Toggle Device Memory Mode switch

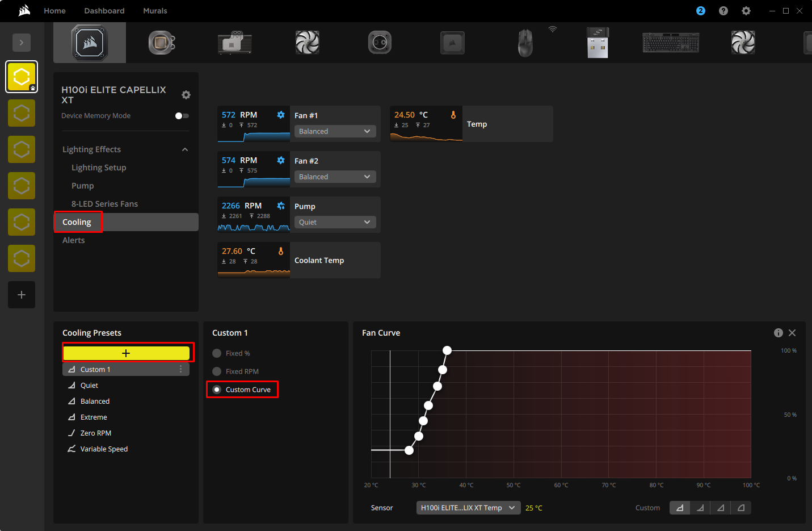click(182, 116)
